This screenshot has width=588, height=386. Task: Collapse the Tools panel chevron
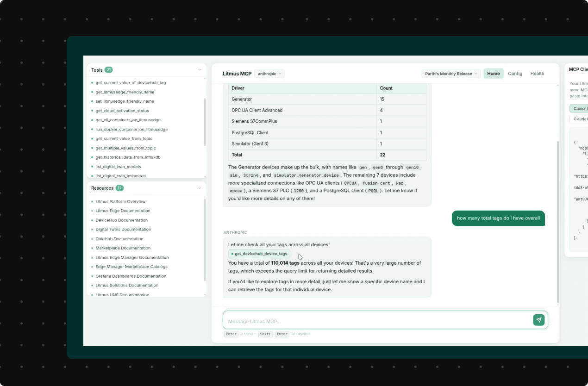[x=200, y=70]
